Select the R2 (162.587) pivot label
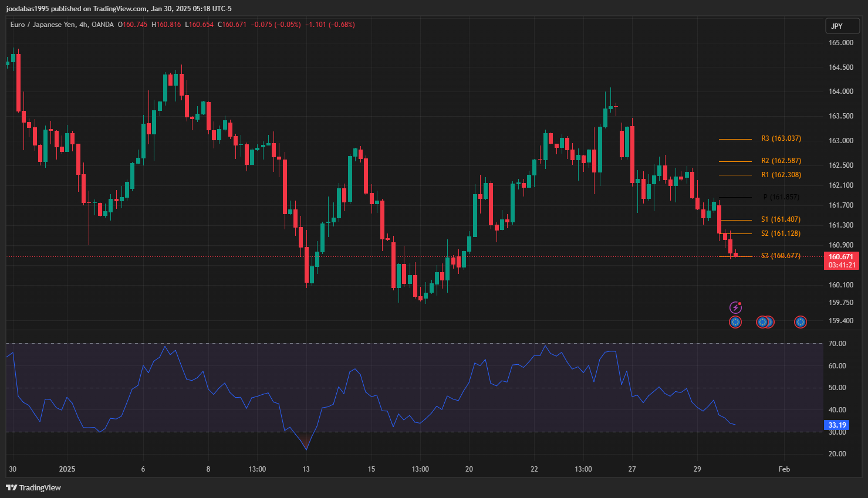The image size is (868, 498). pos(781,161)
